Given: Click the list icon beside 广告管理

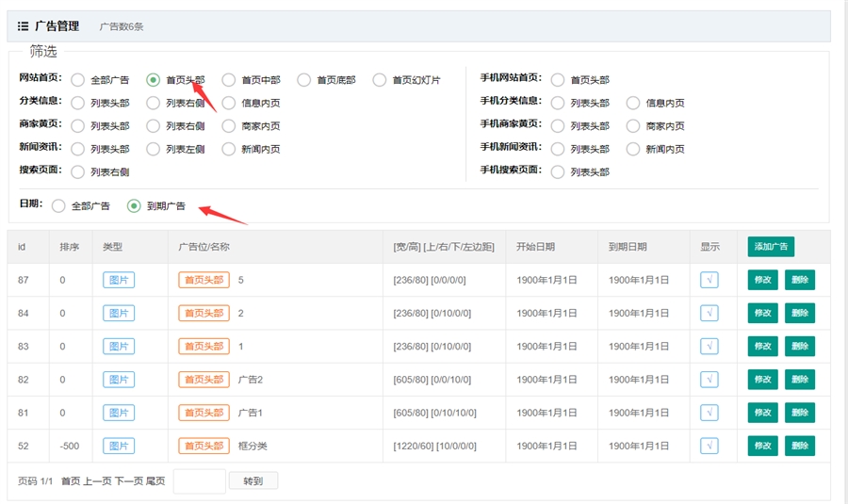Looking at the screenshot, I should (x=23, y=26).
